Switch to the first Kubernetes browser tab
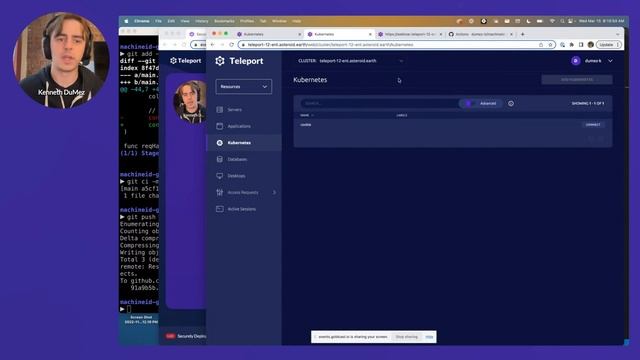 coord(269,34)
